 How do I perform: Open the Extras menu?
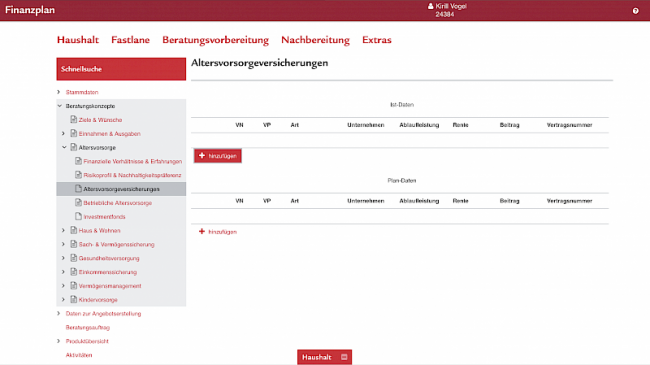(376, 40)
